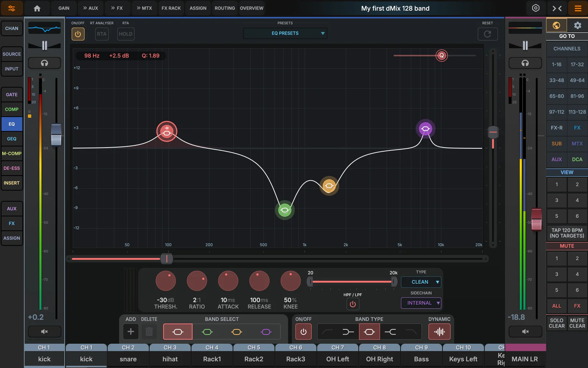Toggle the RTA HOLD button
588x368 pixels.
(x=126, y=34)
